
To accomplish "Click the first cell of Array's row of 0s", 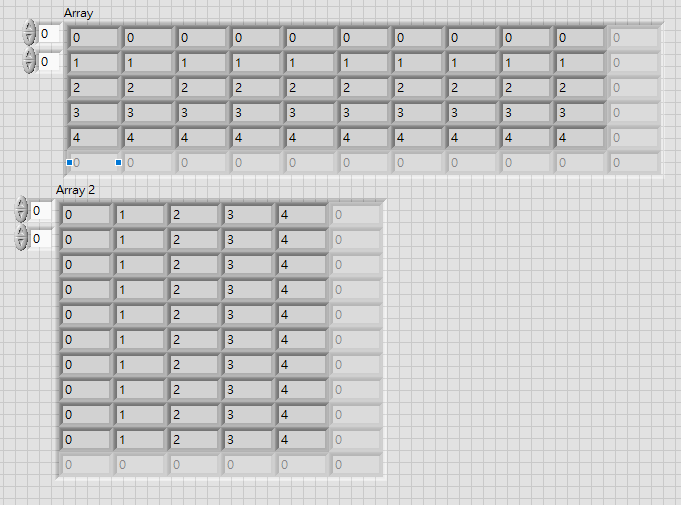I will pos(94,38).
